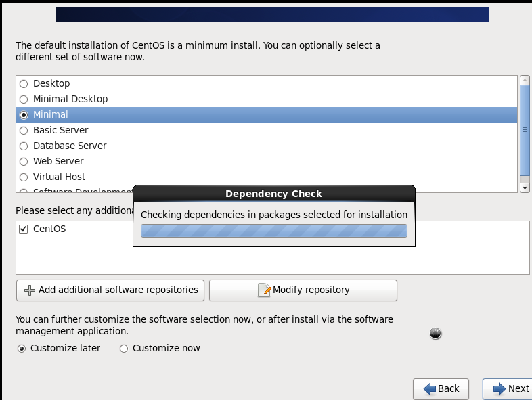
Task: Choose the Minimal installation radio button
Action: [24, 115]
